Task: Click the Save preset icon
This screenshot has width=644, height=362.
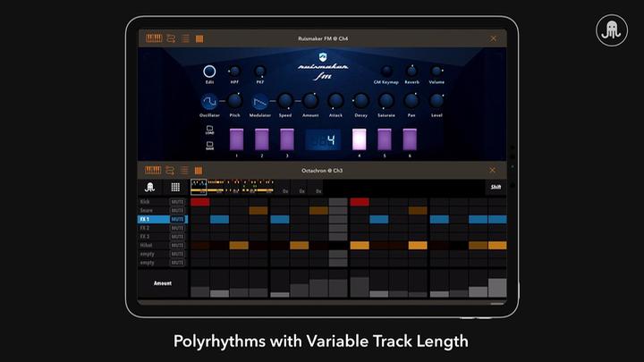Action: click(209, 146)
